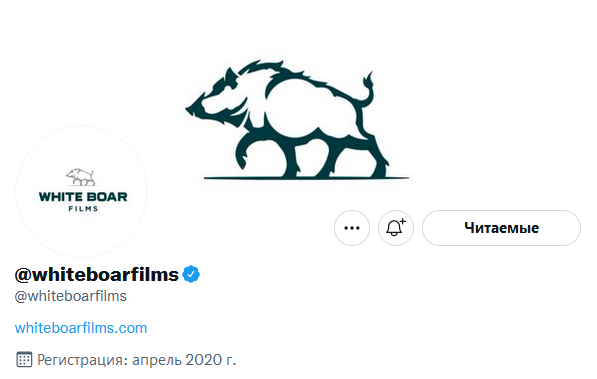Click the ground line beneath banner boar
The height and width of the screenshot is (379, 597).
click(307, 178)
